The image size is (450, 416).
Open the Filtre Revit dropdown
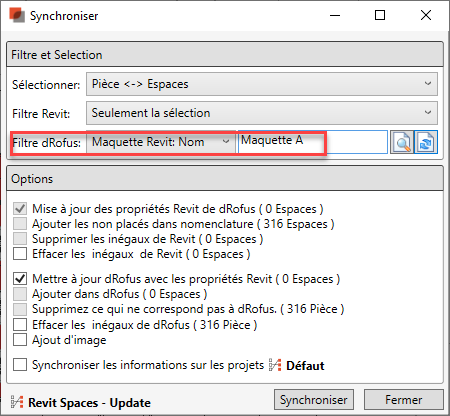[262, 113]
